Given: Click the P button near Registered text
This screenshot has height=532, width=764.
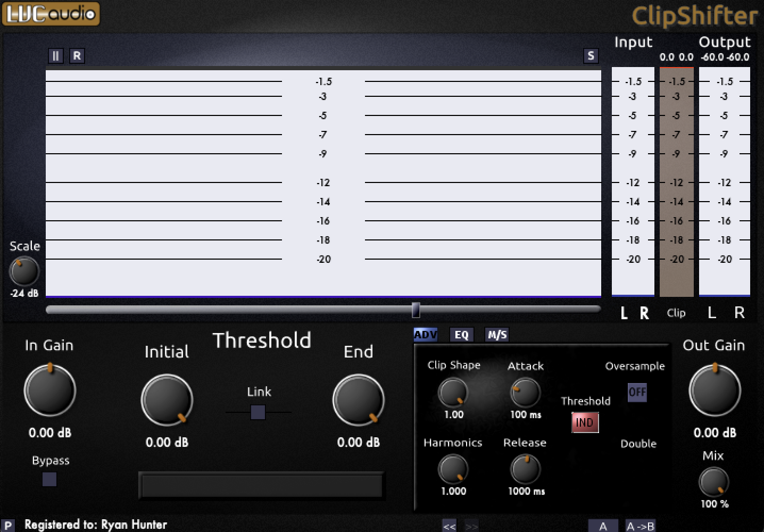Looking at the screenshot, I should [9, 525].
